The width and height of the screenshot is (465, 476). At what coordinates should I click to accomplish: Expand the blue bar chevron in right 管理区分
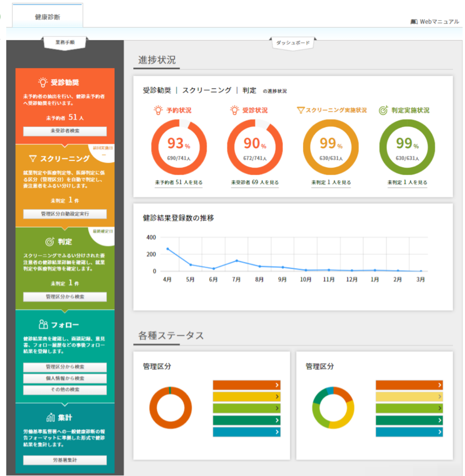pos(440,432)
